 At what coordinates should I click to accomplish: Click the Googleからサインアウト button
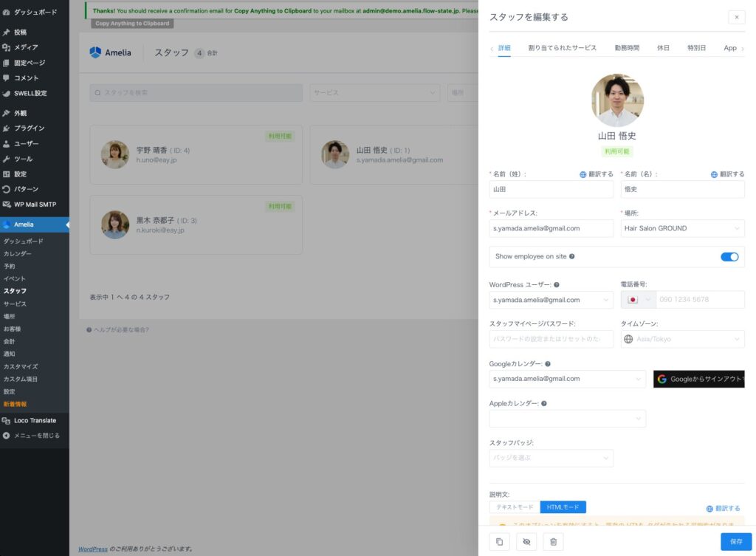[698, 379]
